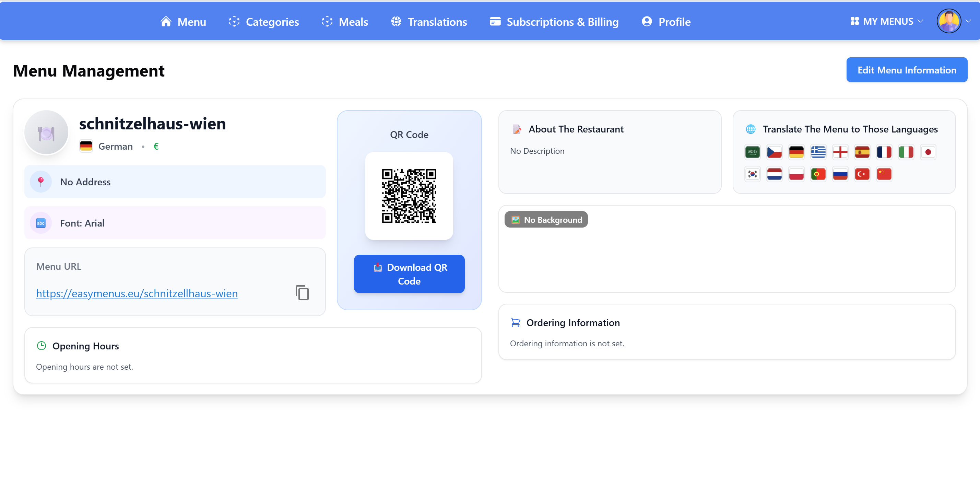Click the restaurant plate-and-cutlery logo
The image size is (980, 497).
pyautogui.click(x=46, y=132)
